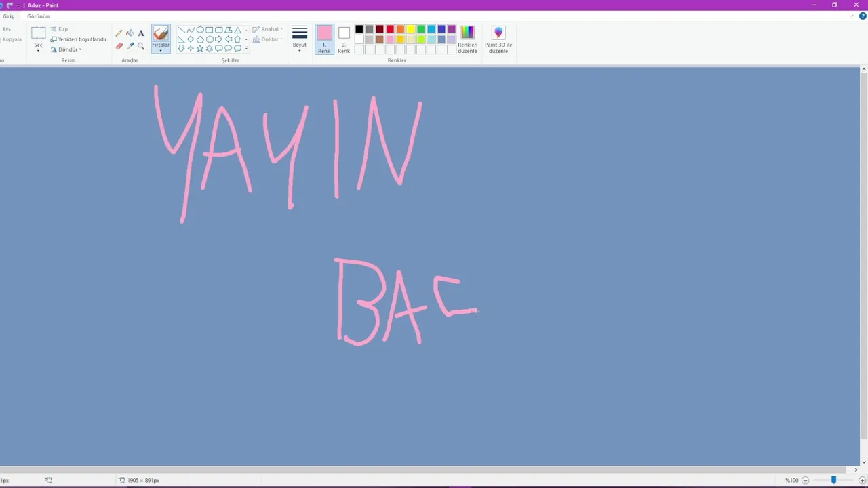
Task: Select the Pencil tool
Action: 119,33
